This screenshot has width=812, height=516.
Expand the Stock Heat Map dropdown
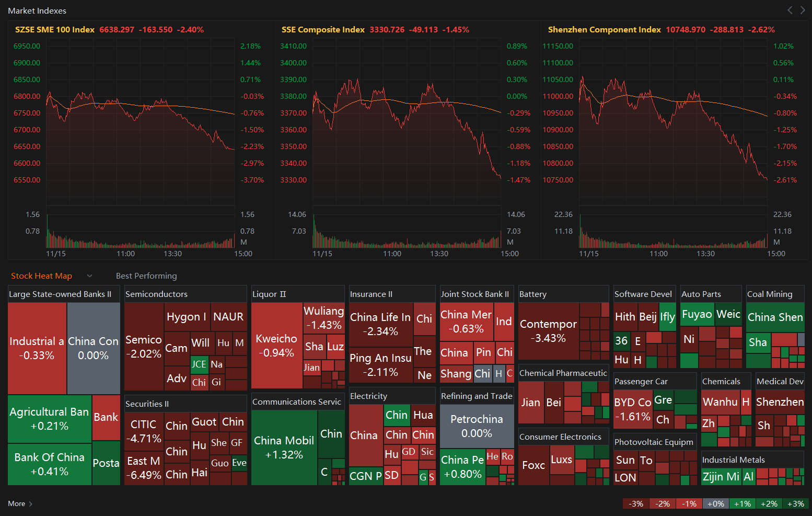coord(89,276)
